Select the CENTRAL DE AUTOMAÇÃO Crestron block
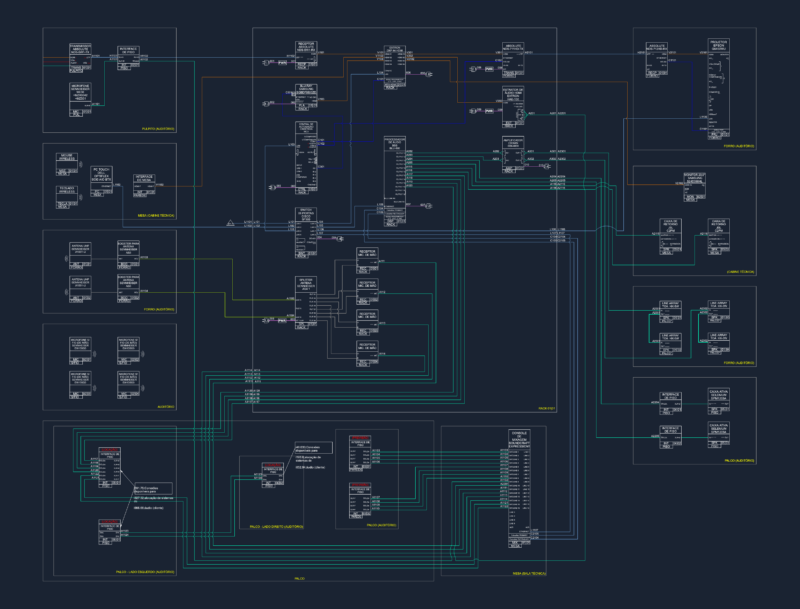The height and width of the screenshot is (609, 800). (306, 158)
